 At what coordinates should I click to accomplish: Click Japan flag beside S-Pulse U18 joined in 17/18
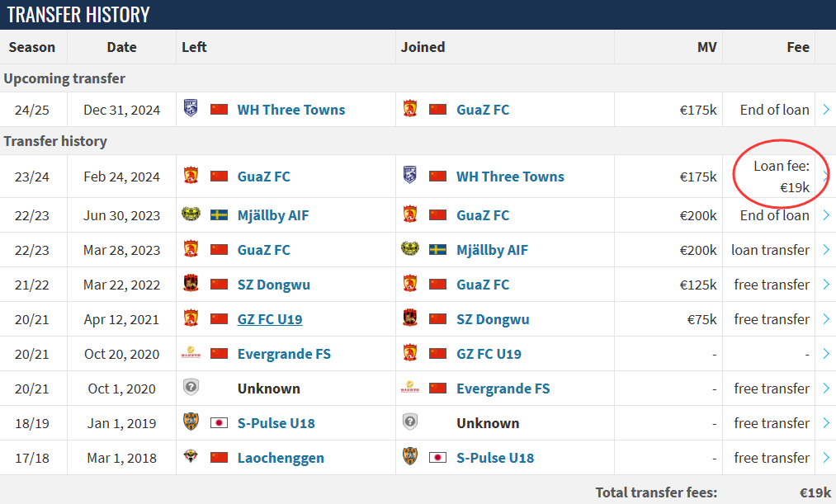click(x=437, y=457)
